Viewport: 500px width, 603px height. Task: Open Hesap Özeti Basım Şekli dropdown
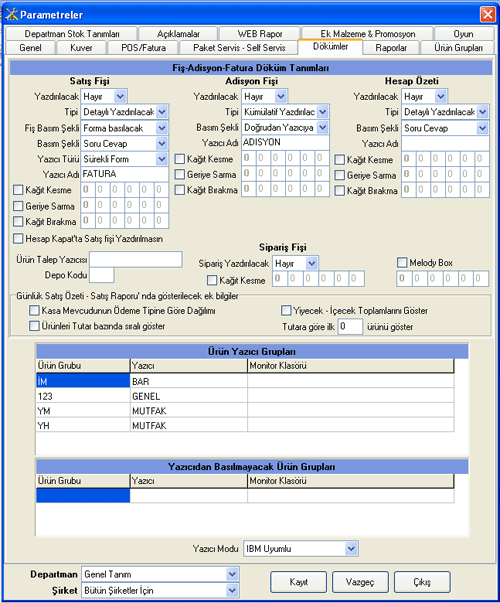click(x=483, y=128)
